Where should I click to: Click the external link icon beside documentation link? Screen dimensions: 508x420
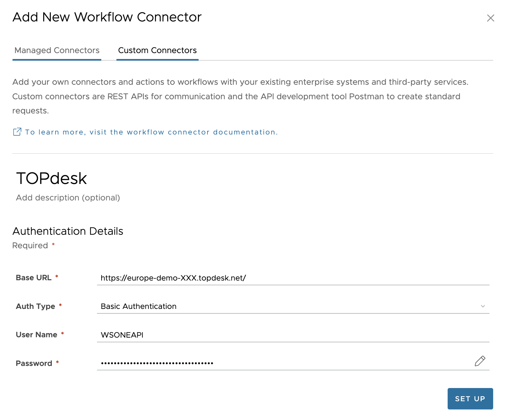point(17,132)
